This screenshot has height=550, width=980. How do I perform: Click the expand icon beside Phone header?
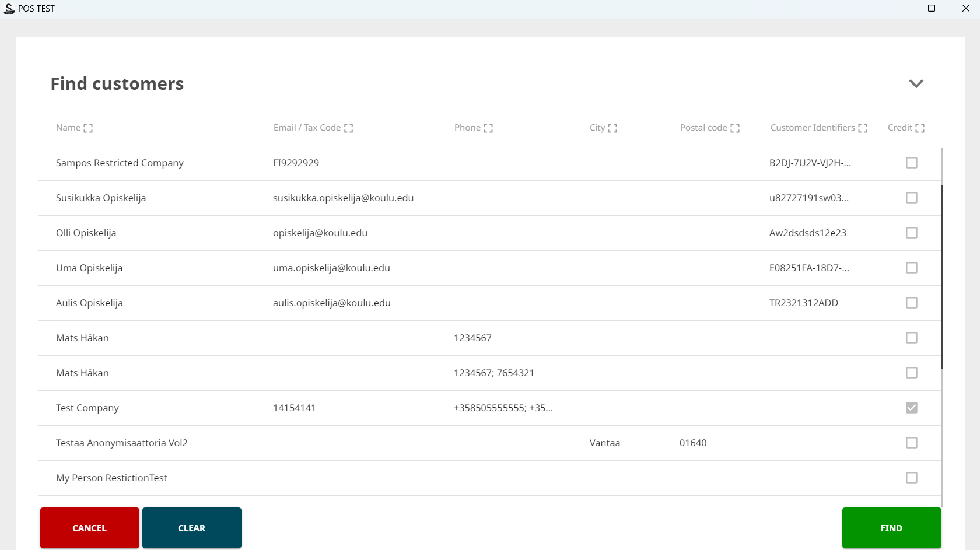click(x=488, y=128)
